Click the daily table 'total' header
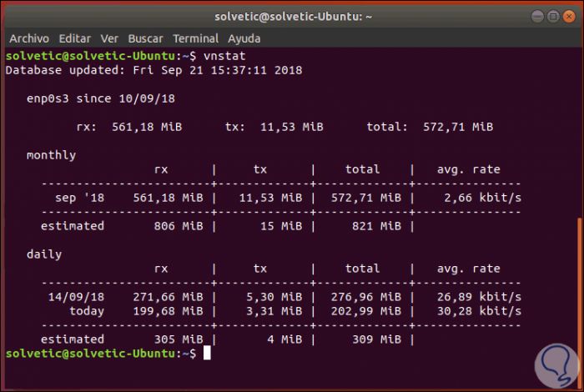This screenshot has width=584, height=392. pos(362,269)
